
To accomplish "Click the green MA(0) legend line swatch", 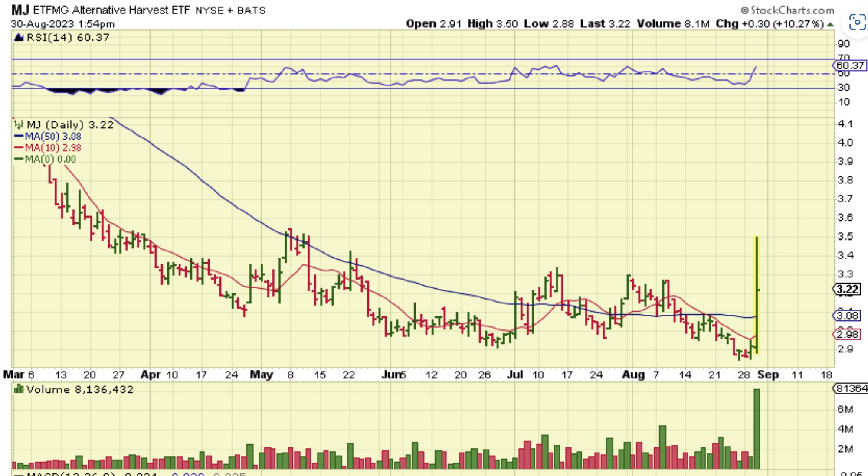I will (x=19, y=160).
